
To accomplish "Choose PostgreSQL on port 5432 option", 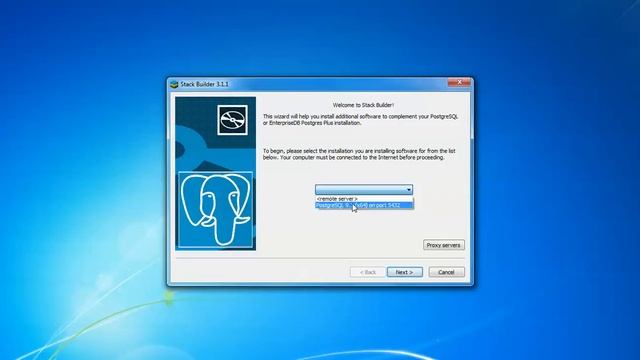I will 364,205.
